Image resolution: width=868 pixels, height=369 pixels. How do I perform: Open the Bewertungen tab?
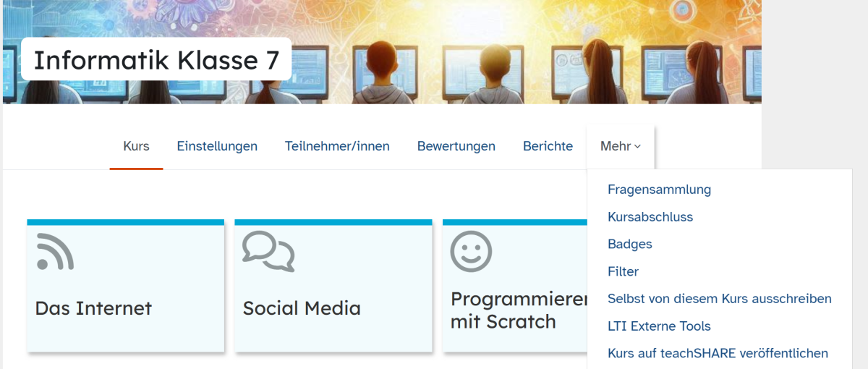456,146
